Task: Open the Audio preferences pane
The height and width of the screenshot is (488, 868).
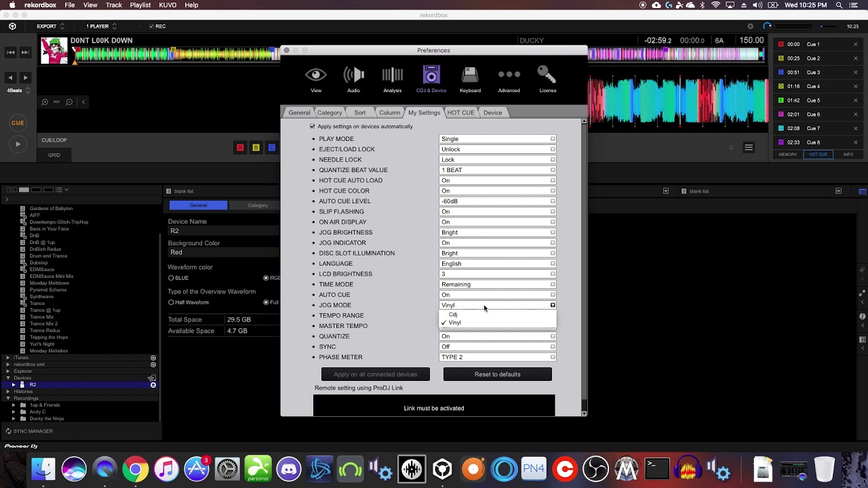Action: click(x=353, y=79)
